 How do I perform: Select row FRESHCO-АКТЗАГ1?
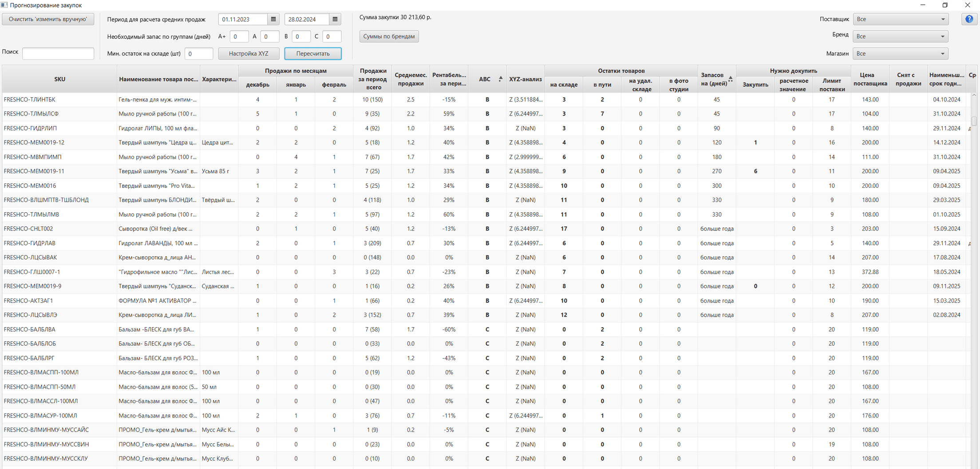[x=487, y=301]
